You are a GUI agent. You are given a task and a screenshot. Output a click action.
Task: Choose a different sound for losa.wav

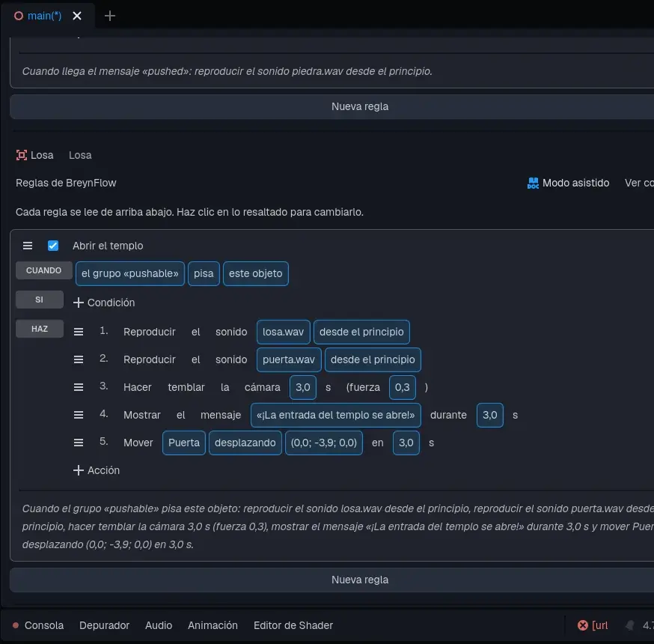click(x=283, y=332)
